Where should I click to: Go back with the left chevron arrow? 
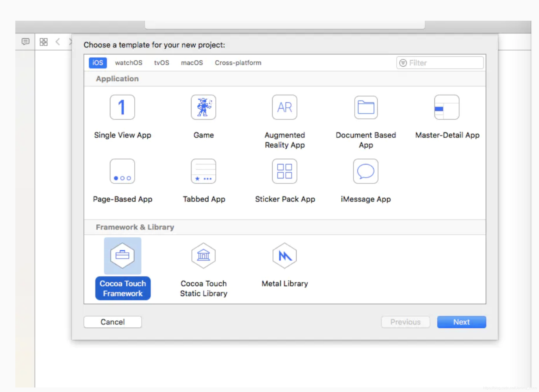click(x=57, y=42)
